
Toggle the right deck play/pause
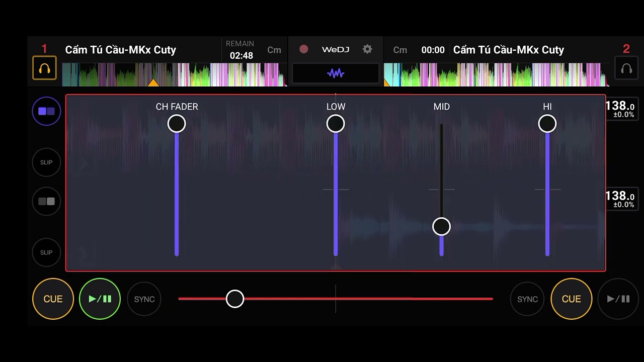point(618,299)
